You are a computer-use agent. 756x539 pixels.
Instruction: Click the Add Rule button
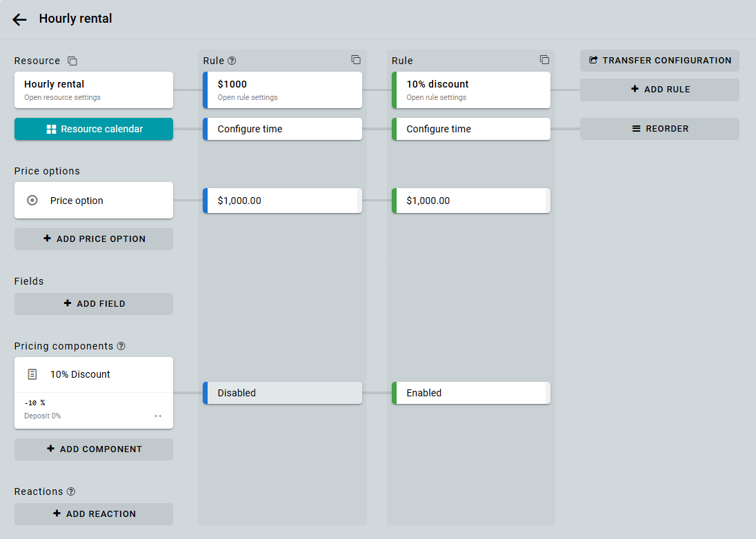tap(659, 90)
